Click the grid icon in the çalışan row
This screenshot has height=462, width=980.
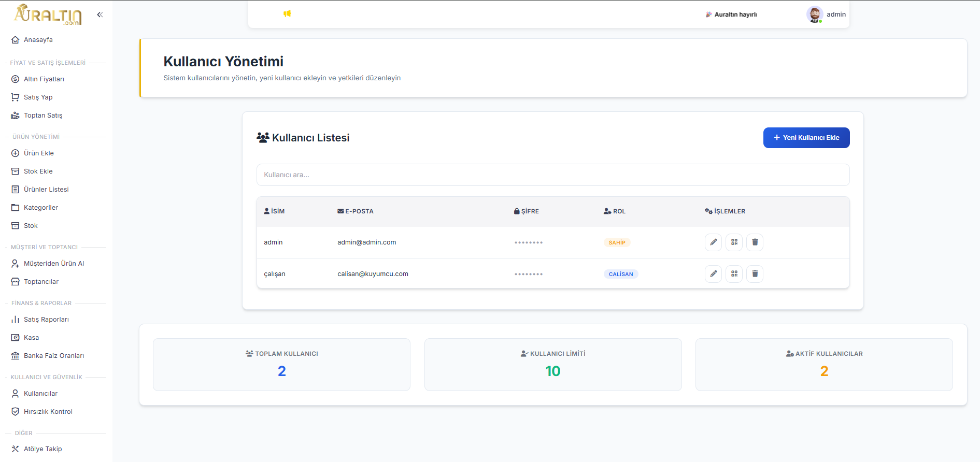[x=734, y=274]
